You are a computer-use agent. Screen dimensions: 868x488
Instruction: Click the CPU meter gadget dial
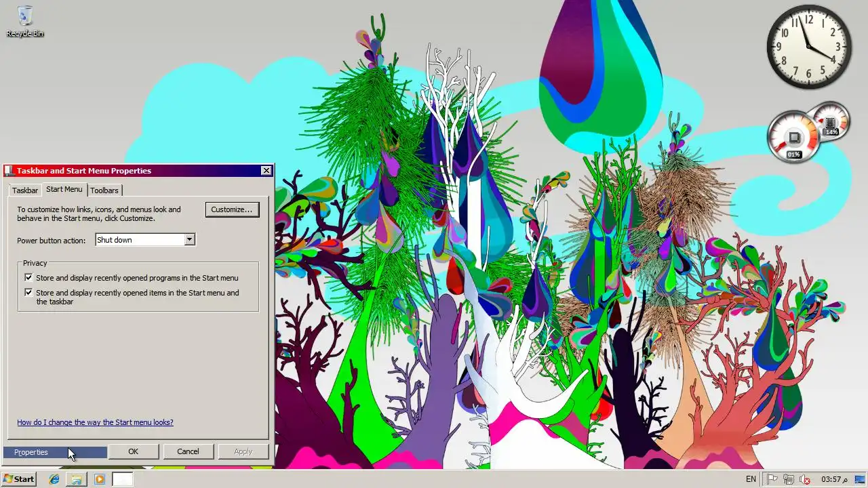(793, 138)
